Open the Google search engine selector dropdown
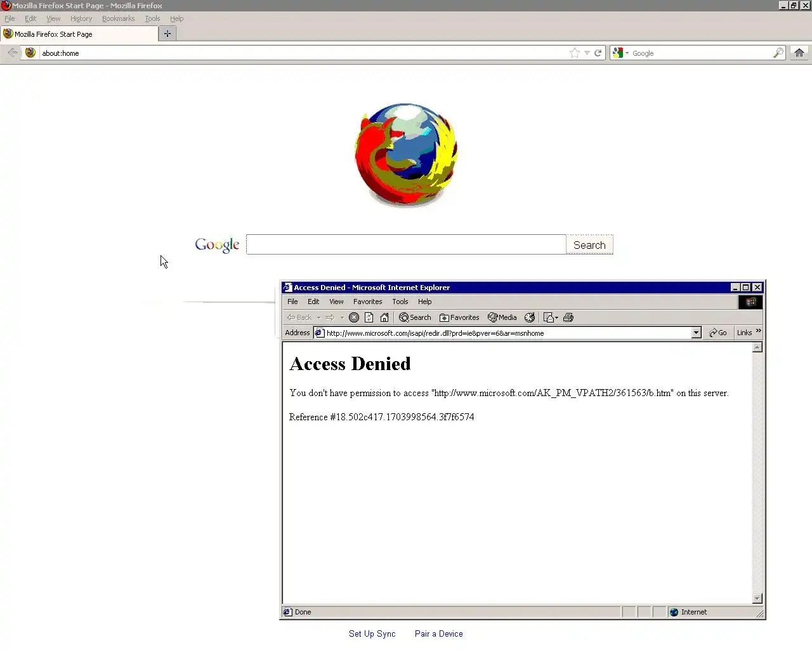Viewport: 812px width, 650px height. pos(620,53)
